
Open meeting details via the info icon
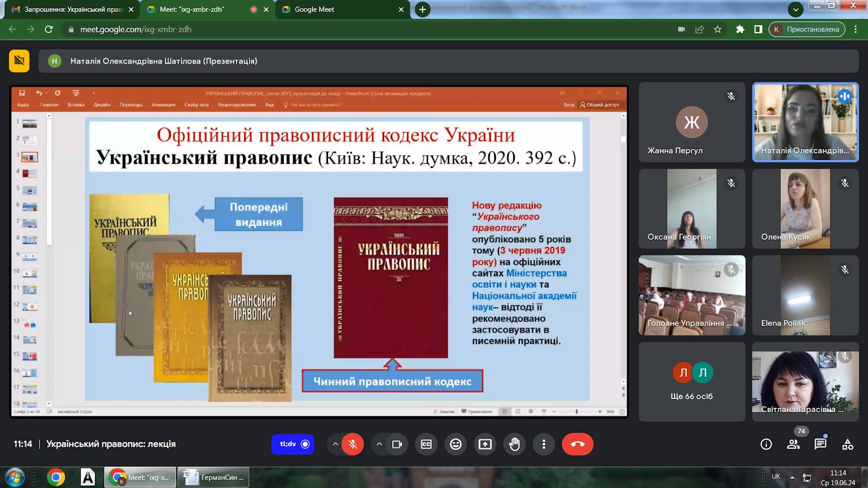pyautogui.click(x=766, y=444)
